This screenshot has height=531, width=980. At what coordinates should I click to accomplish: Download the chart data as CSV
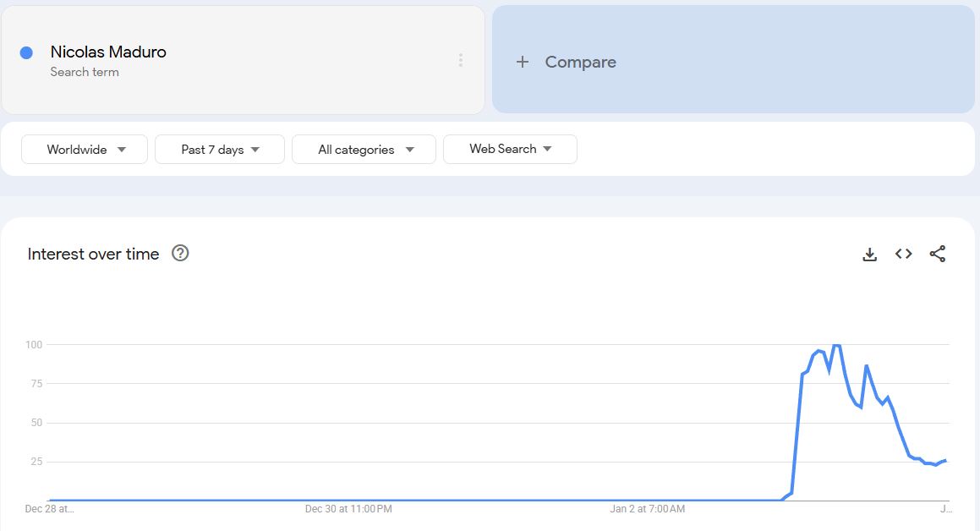tap(869, 254)
